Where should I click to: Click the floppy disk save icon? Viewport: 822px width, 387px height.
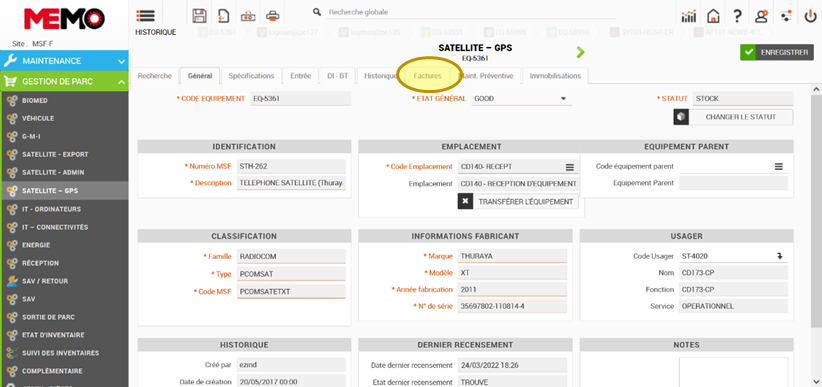199,16
